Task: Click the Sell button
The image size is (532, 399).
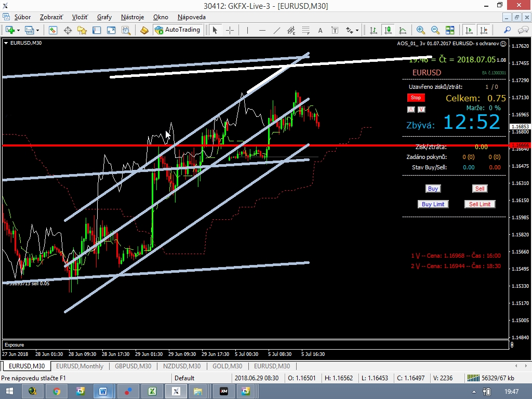Action: [x=480, y=189]
